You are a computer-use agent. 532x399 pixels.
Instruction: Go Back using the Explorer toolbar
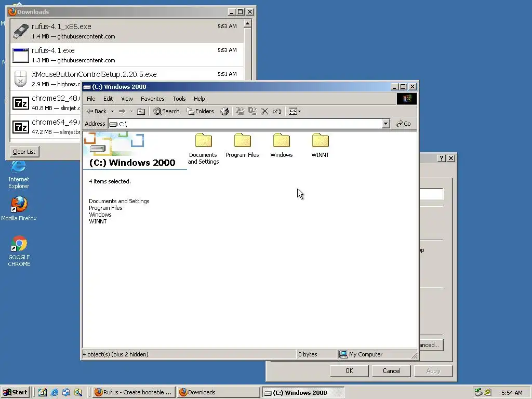[x=96, y=111]
